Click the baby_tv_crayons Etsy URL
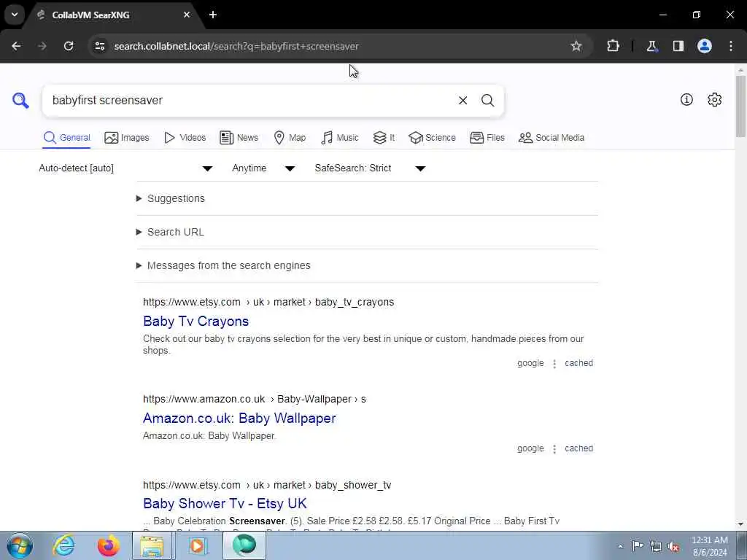 pos(268,302)
